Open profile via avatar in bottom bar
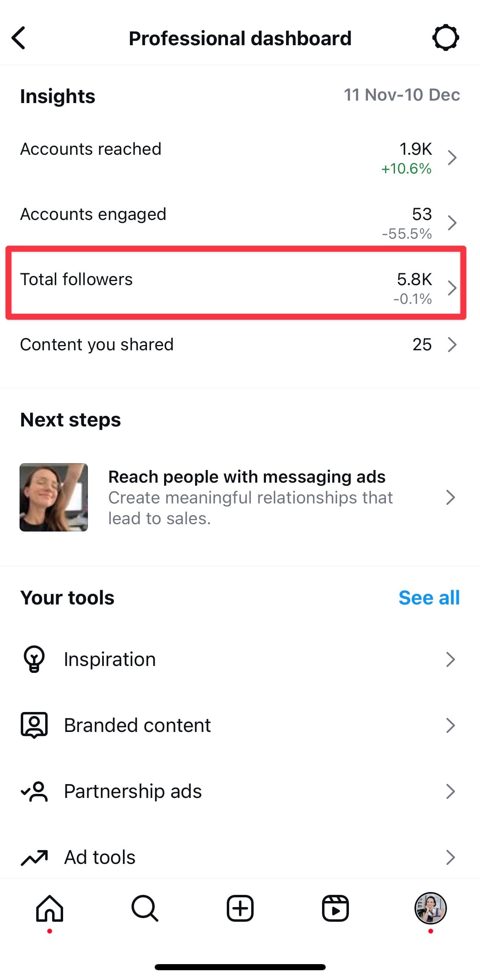Image resolution: width=480 pixels, height=980 pixels. [x=430, y=908]
